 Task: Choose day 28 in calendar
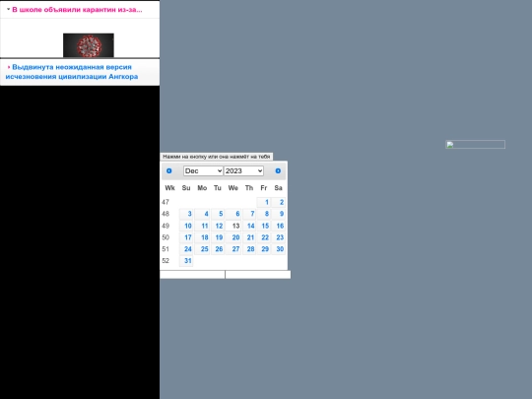pos(249,249)
